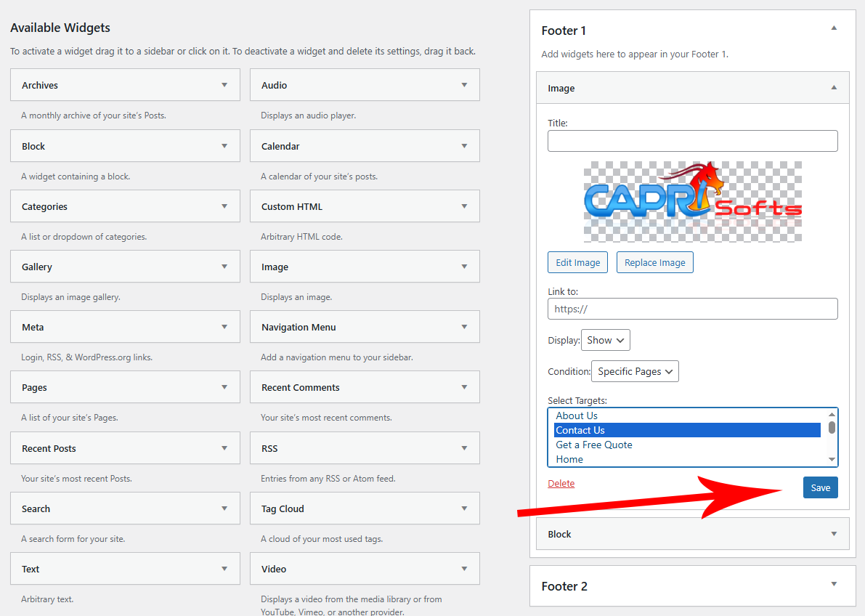Expand the Block widget in Available Widgets
The image size is (865, 616).
pyautogui.click(x=224, y=146)
